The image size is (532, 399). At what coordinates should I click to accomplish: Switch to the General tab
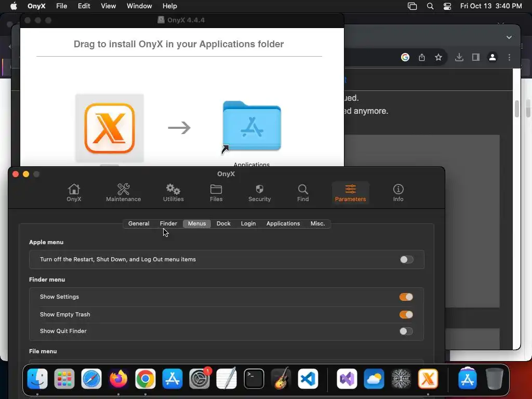pos(138,223)
